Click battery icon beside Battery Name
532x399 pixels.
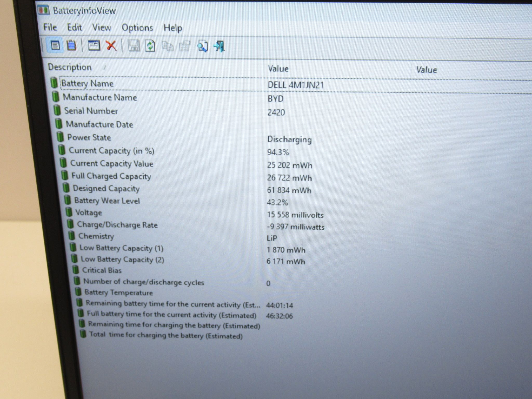coord(54,82)
